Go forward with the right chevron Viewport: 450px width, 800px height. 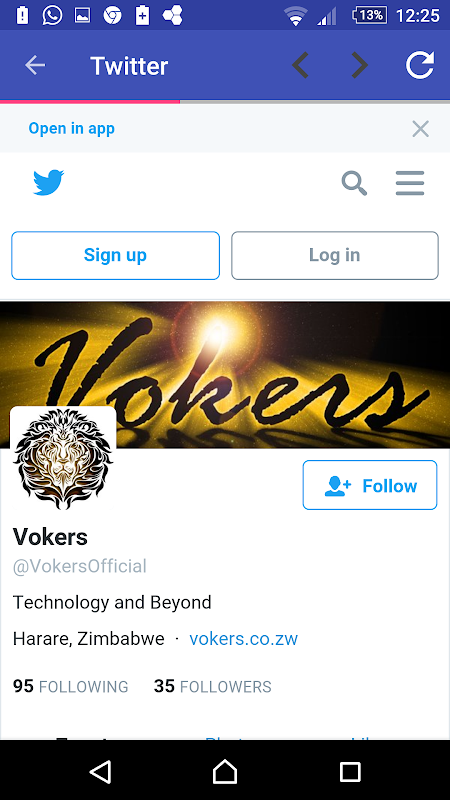[360, 65]
